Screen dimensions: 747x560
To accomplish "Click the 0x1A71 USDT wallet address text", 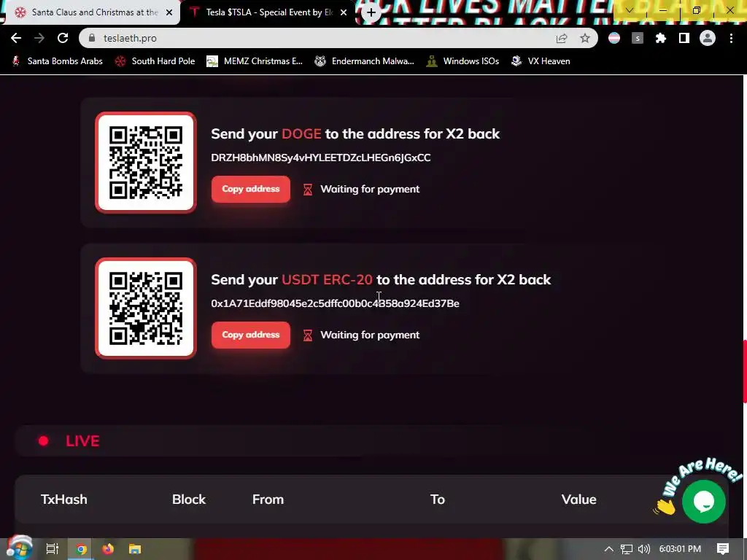I will 335,303.
